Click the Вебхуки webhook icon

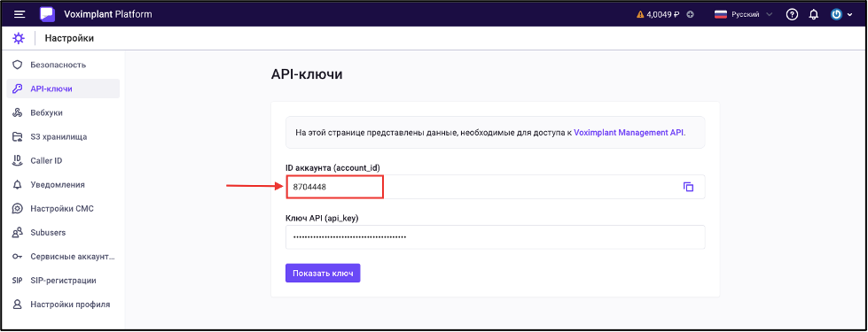click(17, 112)
